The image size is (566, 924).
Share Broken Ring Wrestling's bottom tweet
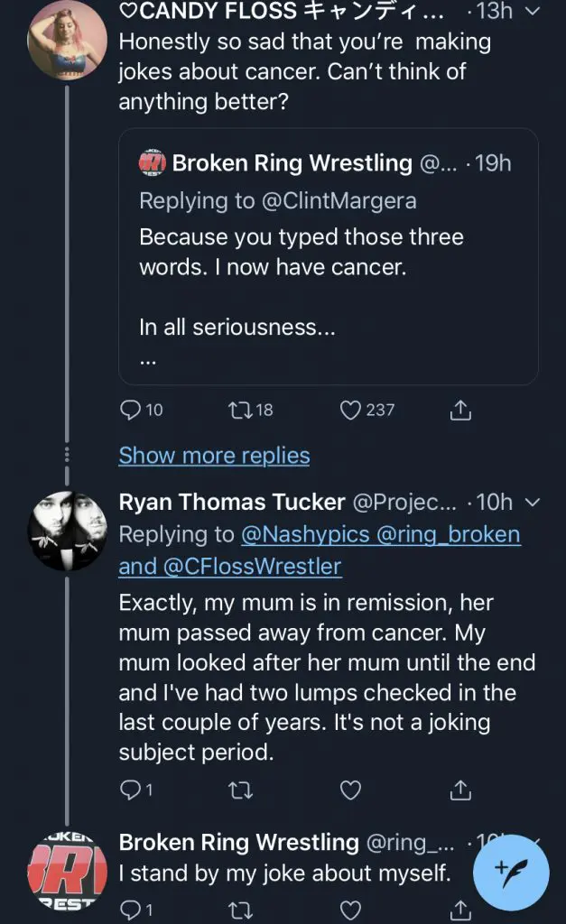coord(460,909)
